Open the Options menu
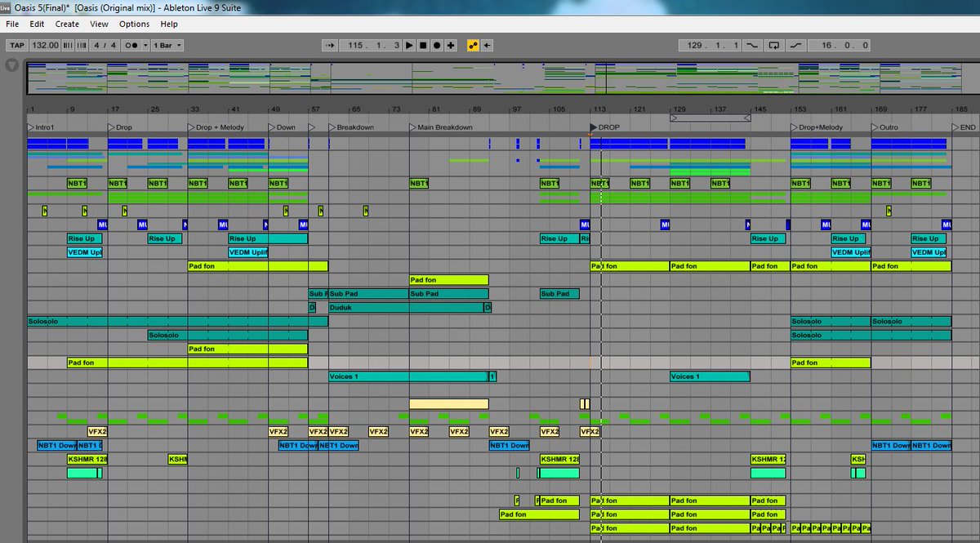 (134, 24)
